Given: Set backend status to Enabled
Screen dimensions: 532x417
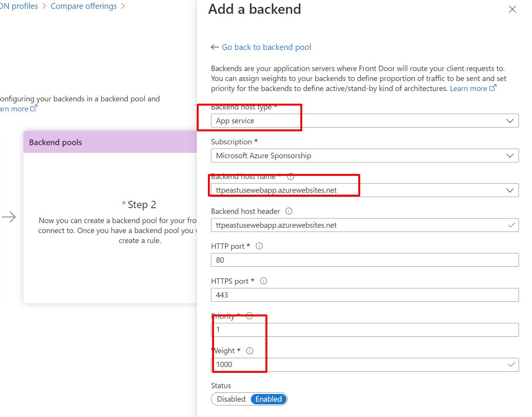Looking at the screenshot, I should tap(268, 399).
